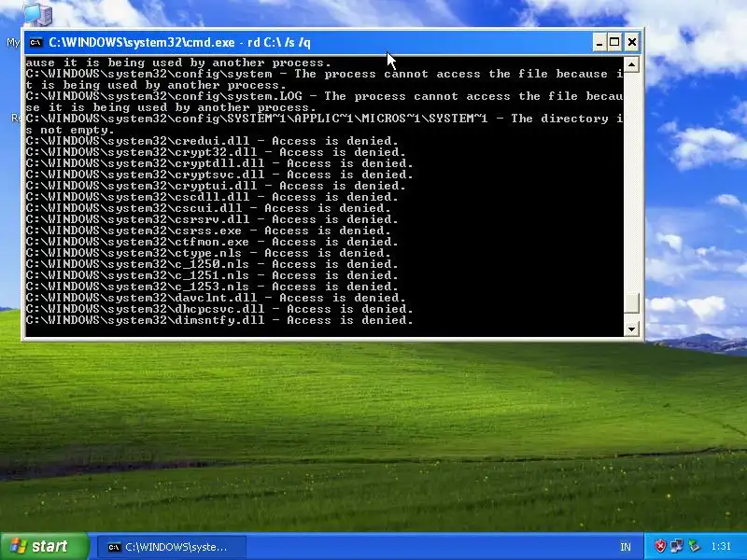Click the cmd.exe window title bar text
Image resolution: width=747 pixels, height=560 pixels.
[x=179, y=43]
